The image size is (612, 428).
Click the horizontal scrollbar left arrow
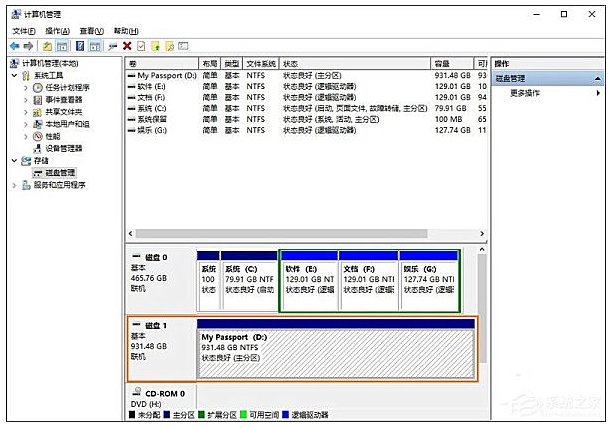pos(131,233)
